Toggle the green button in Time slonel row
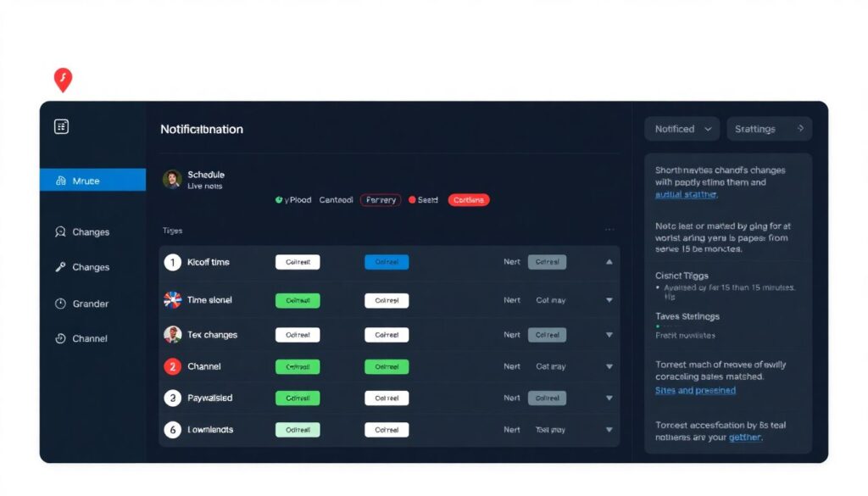Screen dimensions: 868x496 click(298, 300)
